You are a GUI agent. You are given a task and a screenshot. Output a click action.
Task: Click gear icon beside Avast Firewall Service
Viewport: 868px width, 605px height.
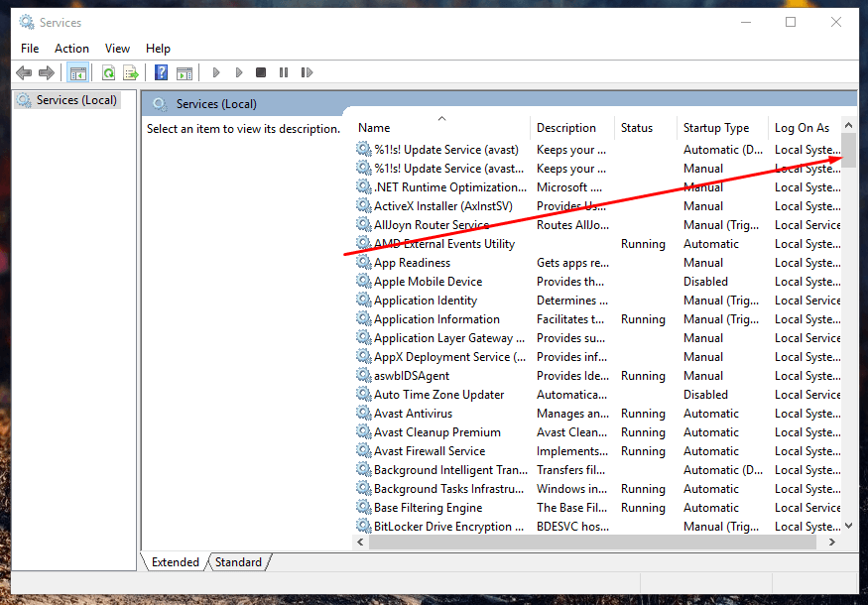364,450
